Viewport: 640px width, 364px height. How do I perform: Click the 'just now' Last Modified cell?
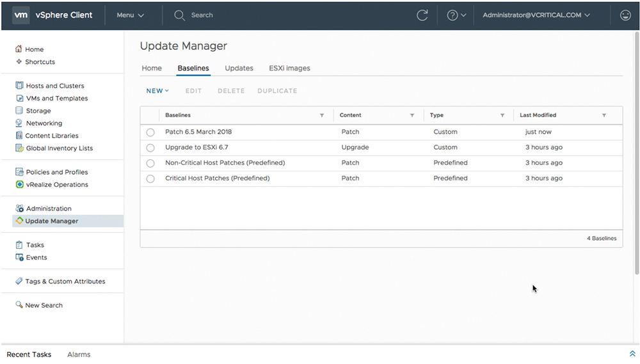coord(538,132)
